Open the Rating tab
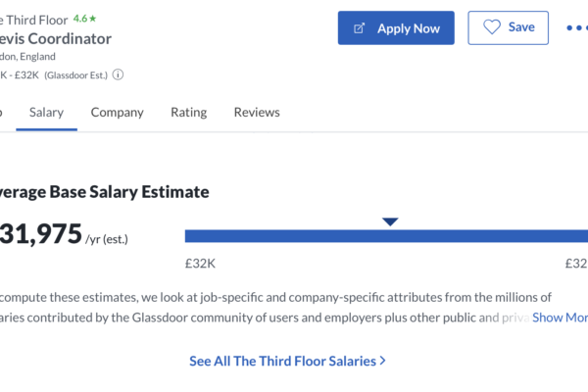Screen dimensions: 588x392 188,113
